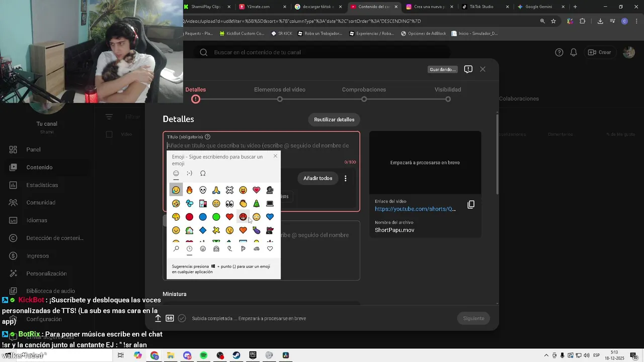Close the upload dialog
Image resolution: width=644 pixels, height=362 pixels.
pyautogui.click(x=482, y=69)
